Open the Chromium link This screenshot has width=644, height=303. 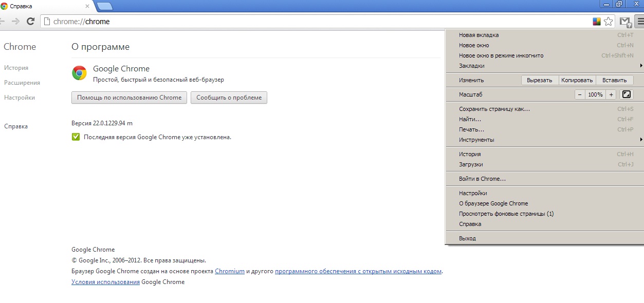(230, 271)
